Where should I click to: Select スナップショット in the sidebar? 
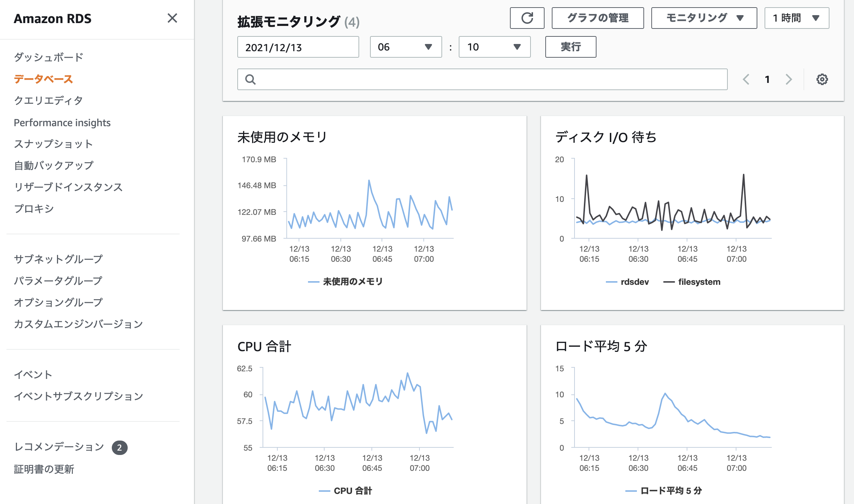click(x=53, y=144)
